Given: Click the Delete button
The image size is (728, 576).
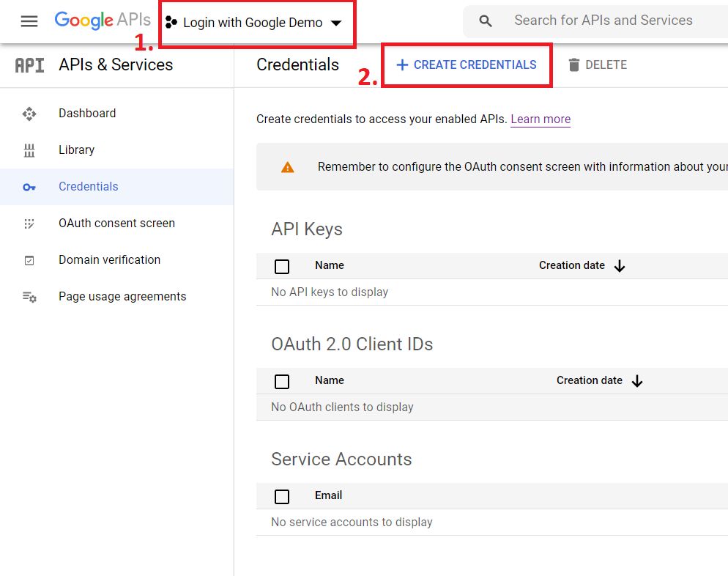Looking at the screenshot, I should [x=598, y=65].
